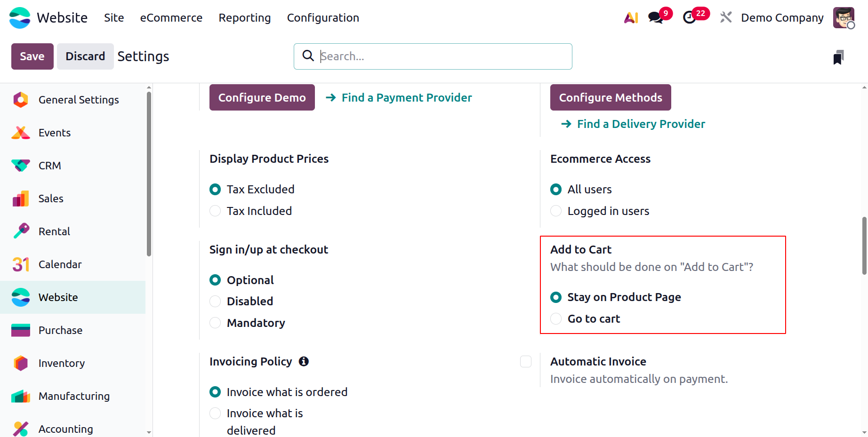Choose the Go to cart option

tap(556, 318)
